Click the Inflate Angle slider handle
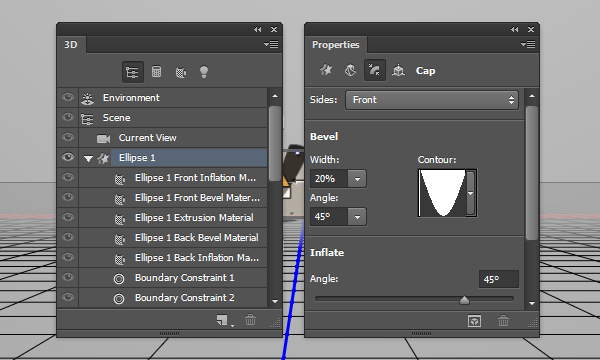This screenshot has height=360, width=600. coord(464,300)
